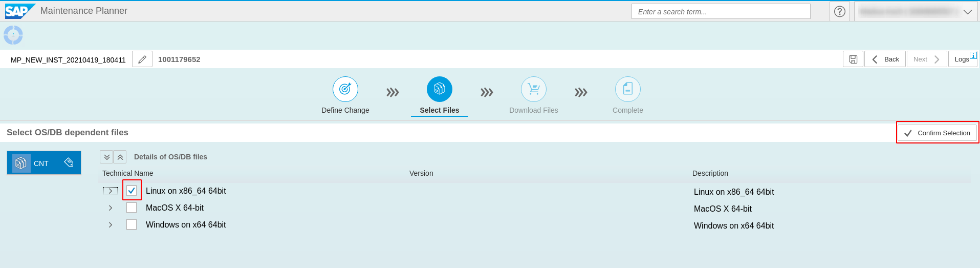Open the help question mark icon
980x268 pixels.
(840, 11)
